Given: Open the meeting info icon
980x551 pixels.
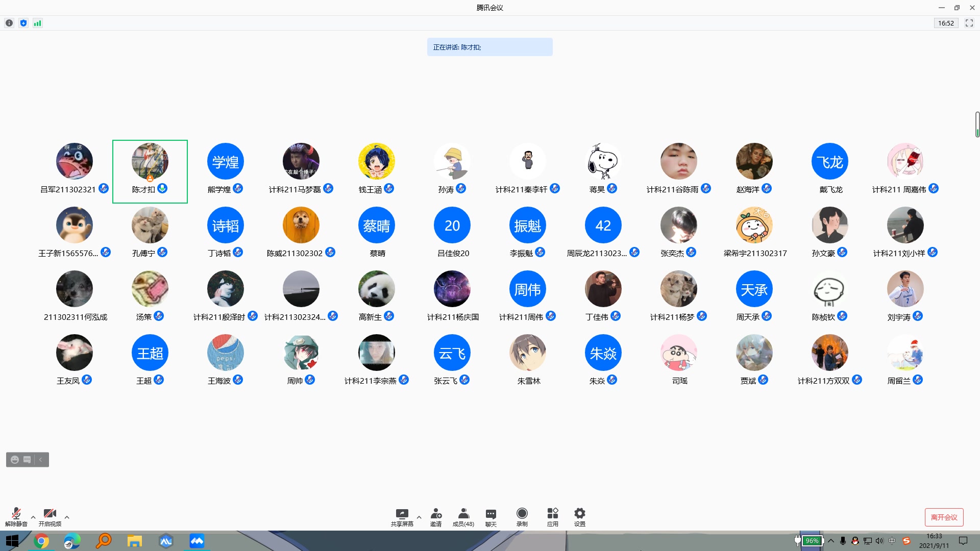Looking at the screenshot, I should (9, 23).
